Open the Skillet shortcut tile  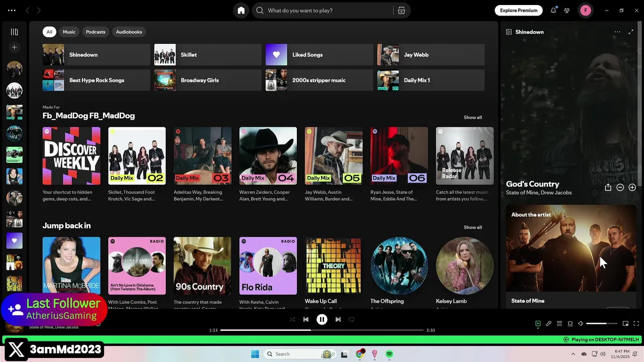click(x=208, y=55)
